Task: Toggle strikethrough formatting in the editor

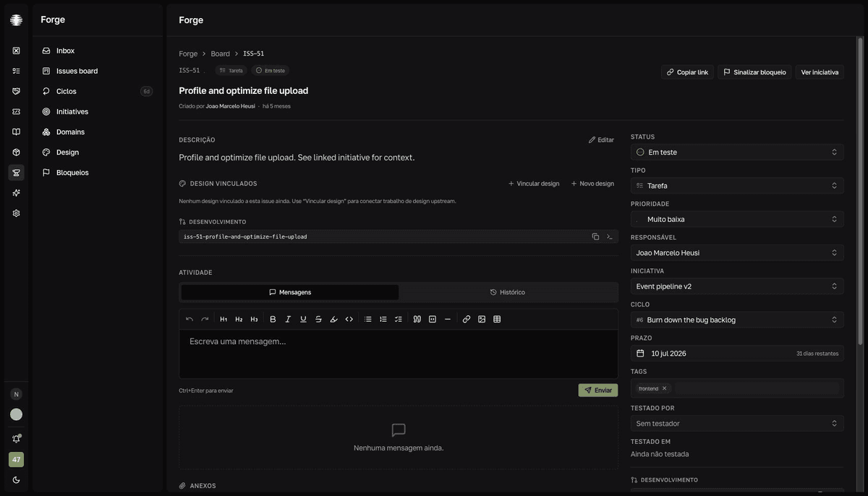Action: [318, 319]
